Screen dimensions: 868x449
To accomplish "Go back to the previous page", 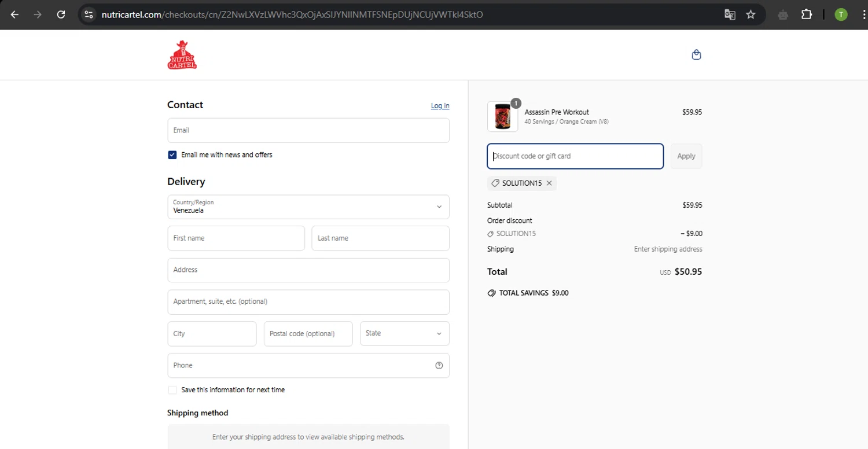I will click(x=14, y=14).
